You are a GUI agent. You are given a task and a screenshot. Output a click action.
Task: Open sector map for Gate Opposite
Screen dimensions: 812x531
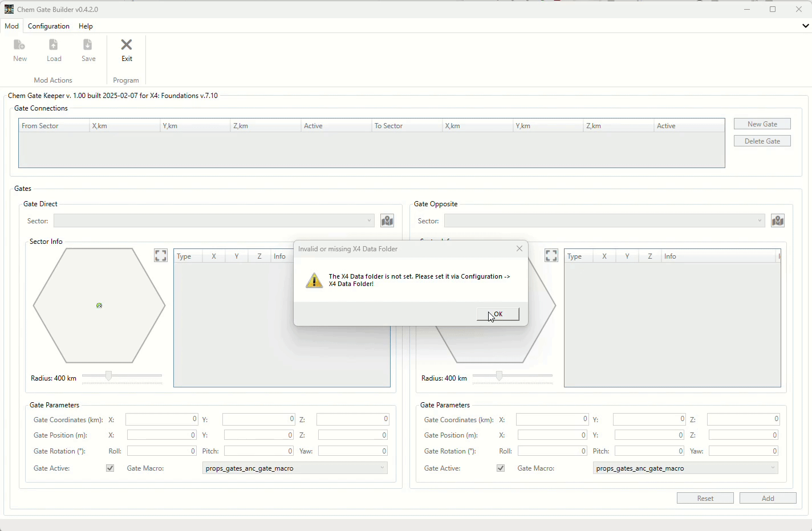(x=778, y=220)
